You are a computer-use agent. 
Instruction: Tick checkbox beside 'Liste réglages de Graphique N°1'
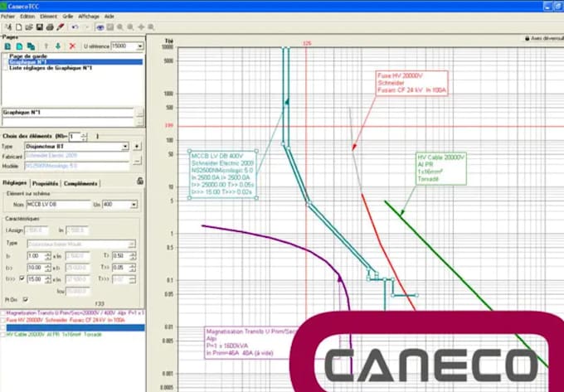pos(5,68)
